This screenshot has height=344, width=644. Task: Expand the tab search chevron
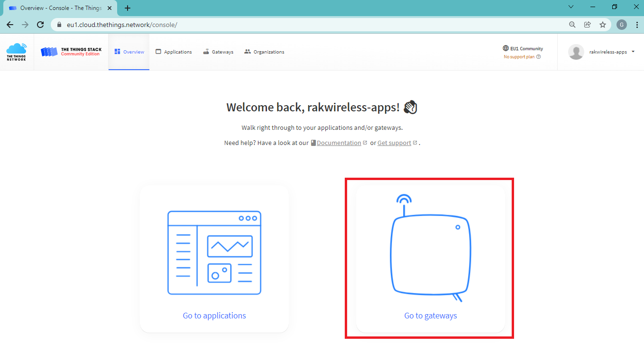571,7
